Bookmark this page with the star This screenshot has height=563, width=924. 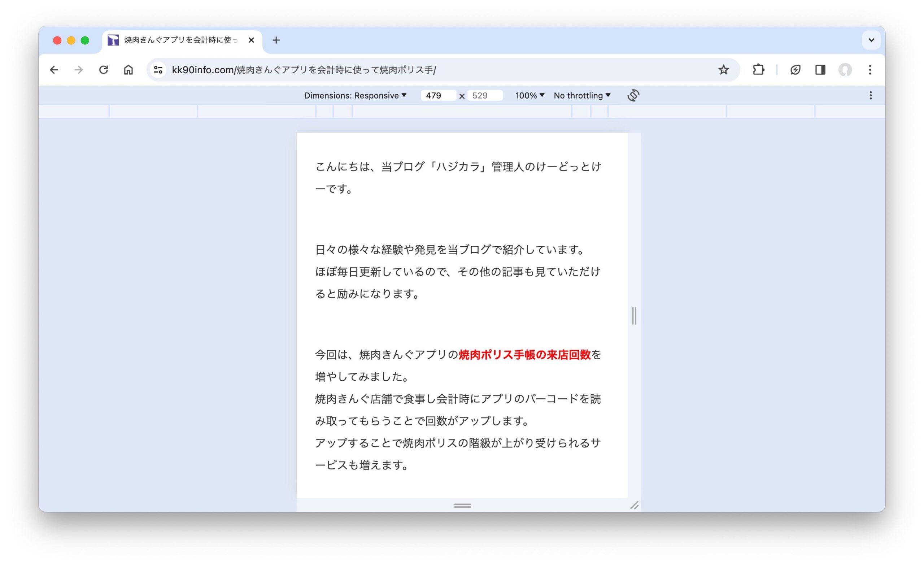[x=723, y=70]
